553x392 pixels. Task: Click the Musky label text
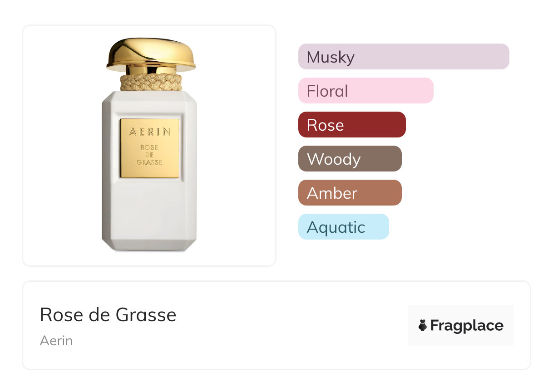331,58
